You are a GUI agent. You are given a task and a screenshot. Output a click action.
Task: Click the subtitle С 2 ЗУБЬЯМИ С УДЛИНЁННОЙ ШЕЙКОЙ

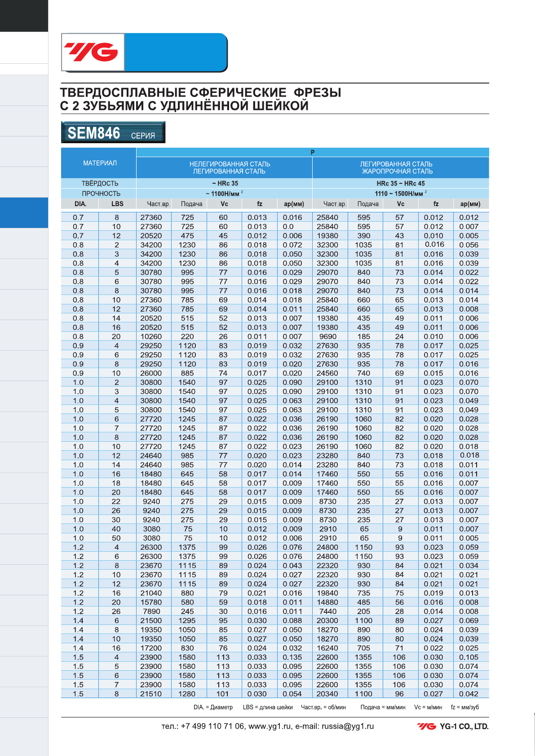(x=184, y=106)
